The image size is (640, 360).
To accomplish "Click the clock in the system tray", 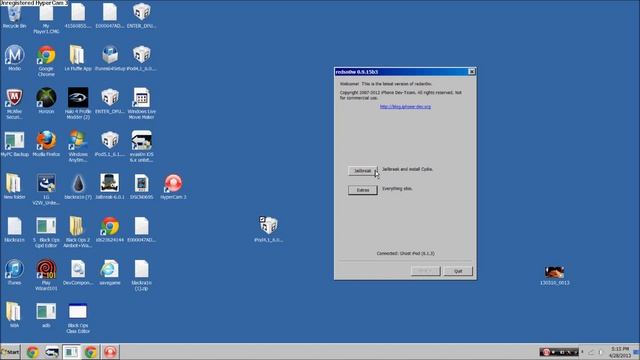I will [x=620, y=352].
